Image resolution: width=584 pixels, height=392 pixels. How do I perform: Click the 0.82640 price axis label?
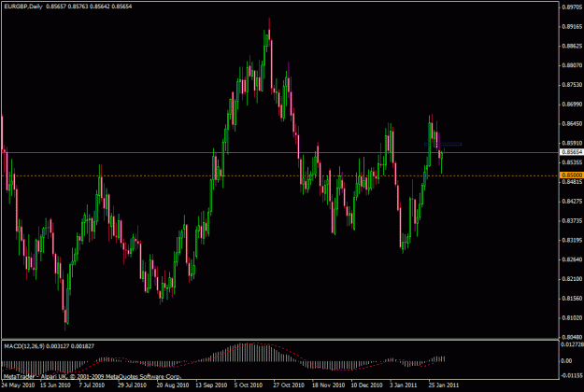click(572, 259)
